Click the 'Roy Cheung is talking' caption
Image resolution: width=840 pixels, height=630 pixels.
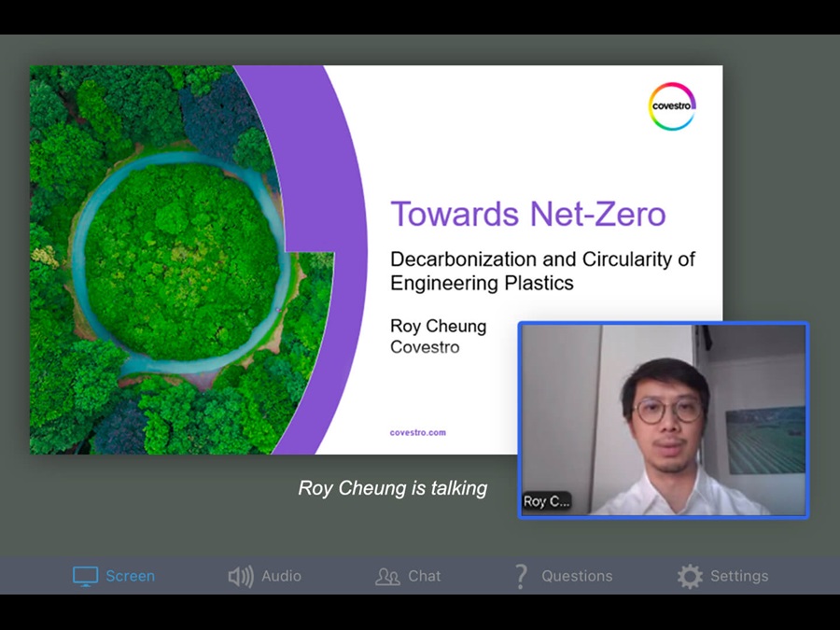tap(392, 488)
